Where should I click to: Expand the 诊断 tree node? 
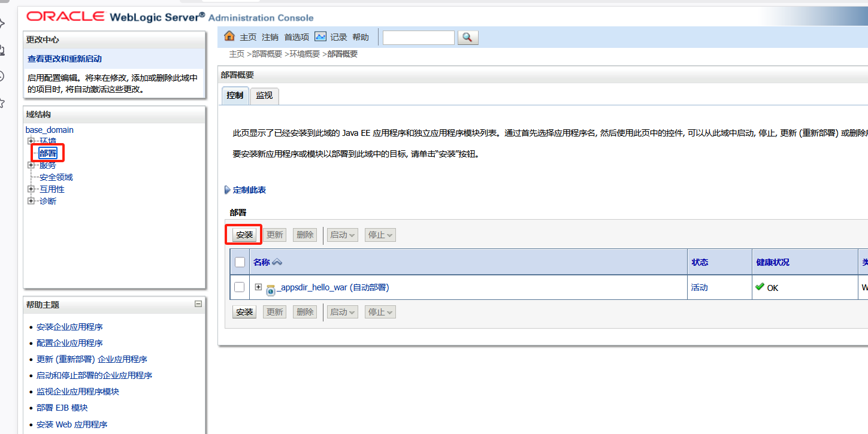tap(31, 201)
